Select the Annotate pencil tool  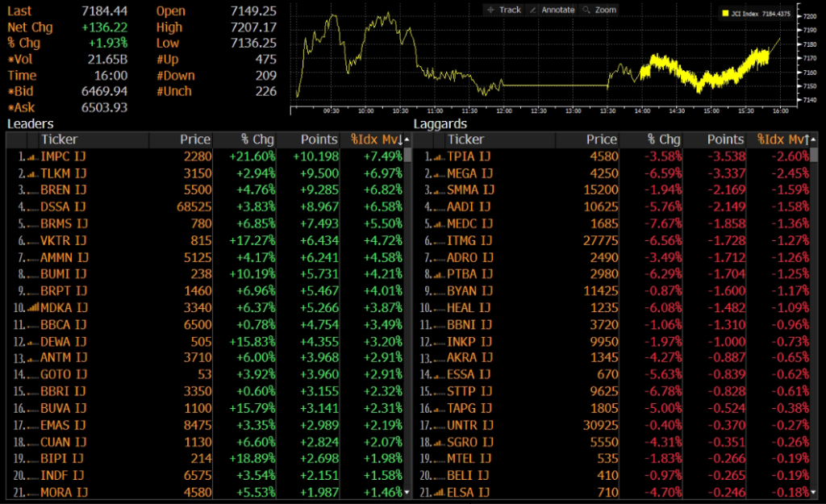coord(552,10)
